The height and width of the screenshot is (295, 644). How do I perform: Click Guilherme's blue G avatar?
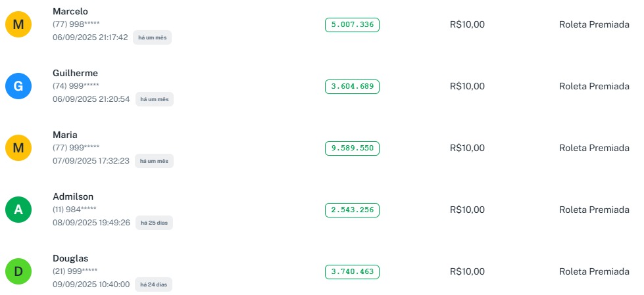click(18, 86)
